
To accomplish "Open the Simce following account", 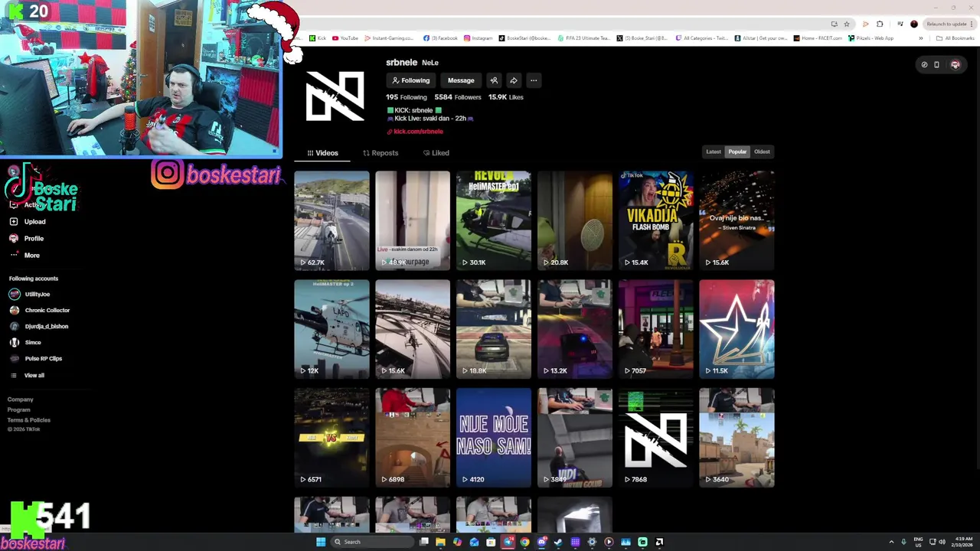I will coord(25,343).
